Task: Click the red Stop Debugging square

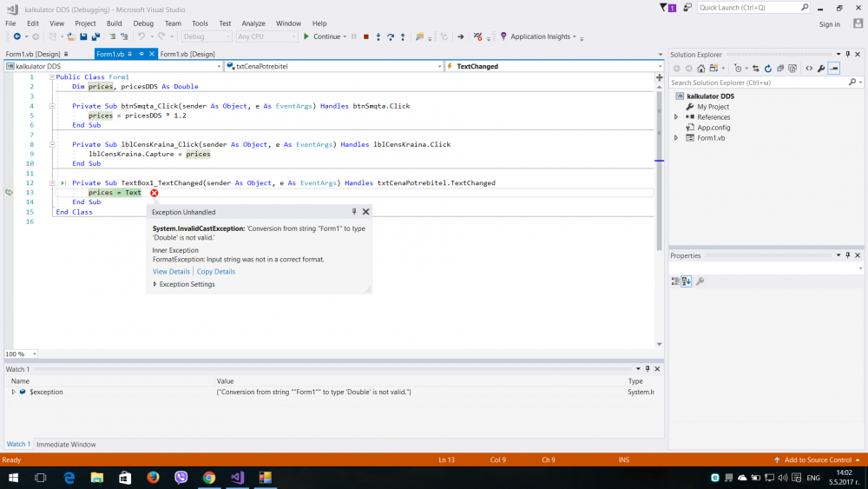Action: tap(366, 36)
